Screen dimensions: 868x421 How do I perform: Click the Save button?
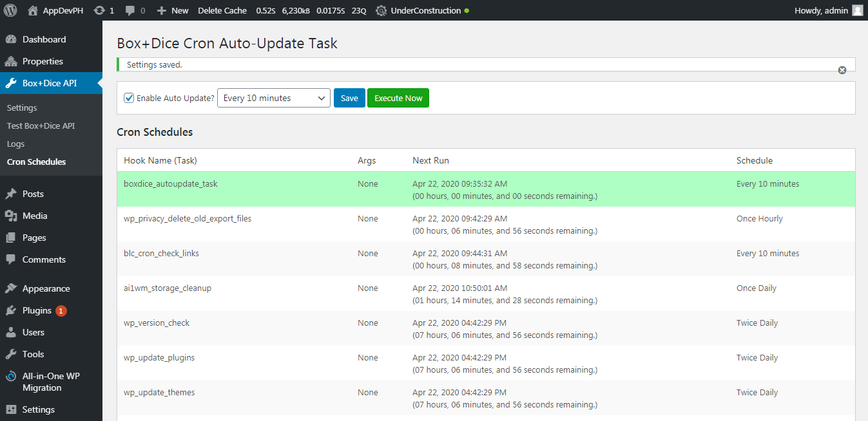[x=349, y=98]
